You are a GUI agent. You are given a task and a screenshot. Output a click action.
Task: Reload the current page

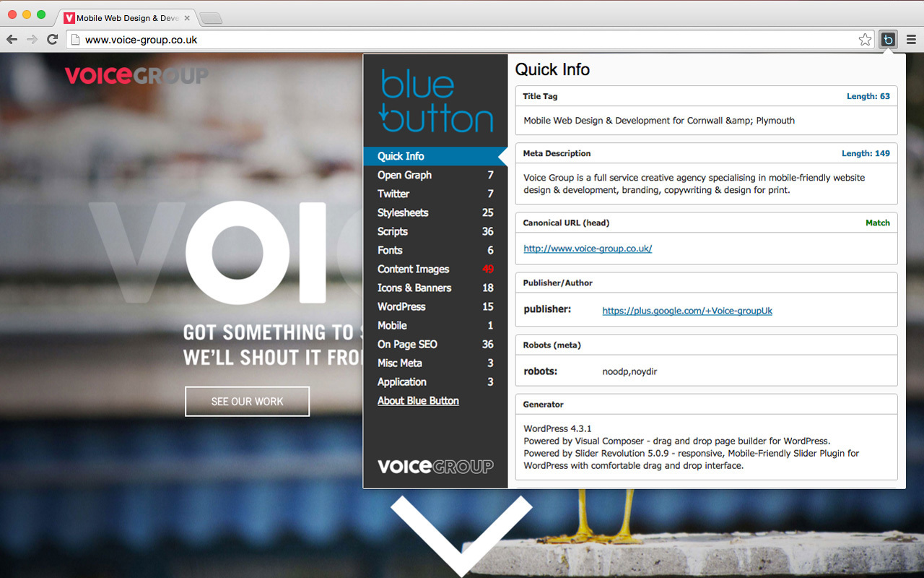[51, 40]
